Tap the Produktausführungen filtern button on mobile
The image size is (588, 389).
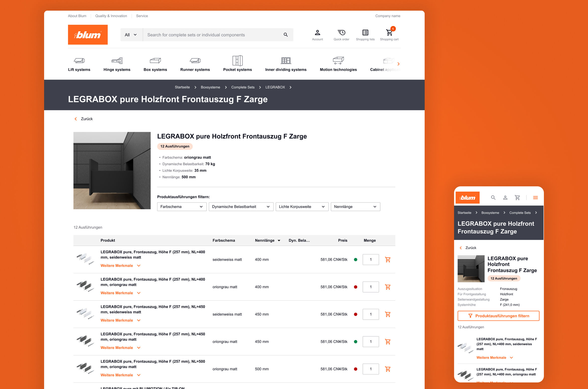pyautogui.click(x=498, y=316)
